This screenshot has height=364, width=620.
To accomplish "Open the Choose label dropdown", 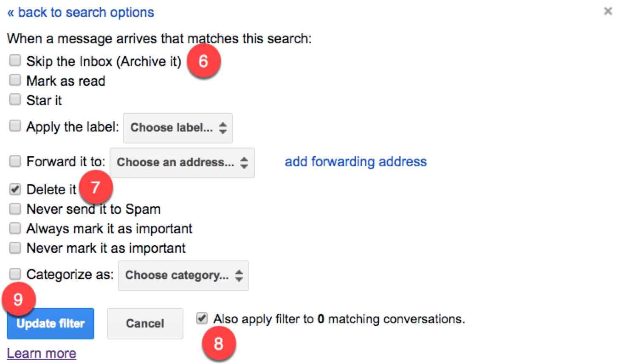I will coord(178,128).
